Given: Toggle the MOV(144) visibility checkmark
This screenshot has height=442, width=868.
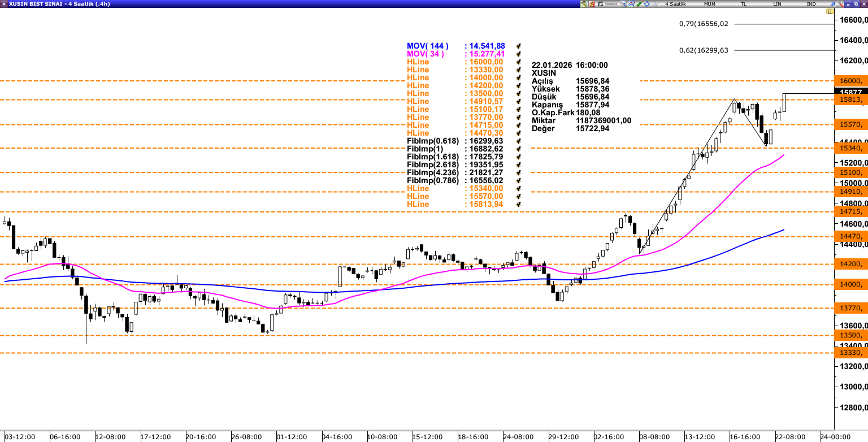Looking at the screenshot, I should click(x=518, y=46).
